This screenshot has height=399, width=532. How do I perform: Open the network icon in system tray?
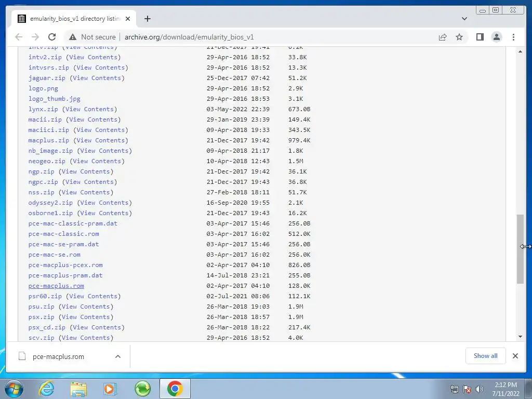[x=454, y=389]
